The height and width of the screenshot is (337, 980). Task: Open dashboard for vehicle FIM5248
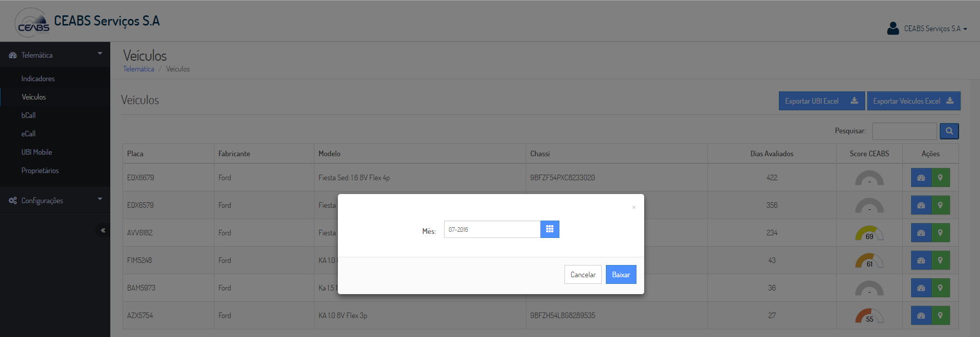921,260
